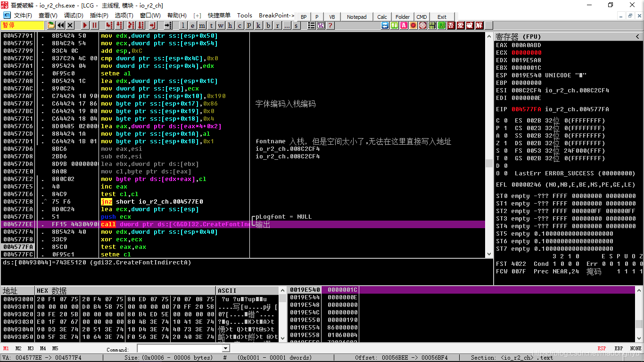Click the green up-down arrows plugin icon
This screenshot has width=644, height=362.
point(394,25)
